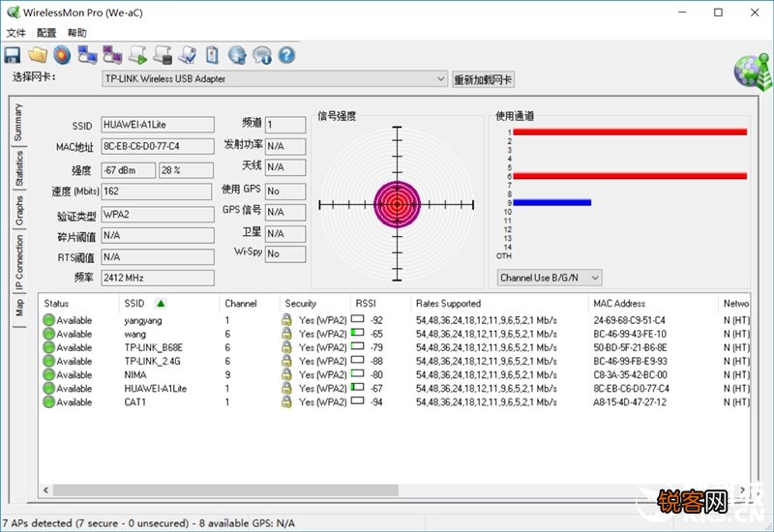This screenshot has width=774, height=532.
Task: Click the horizontal scrollbar thumb in AP list
Action: (x=225, y=490)
